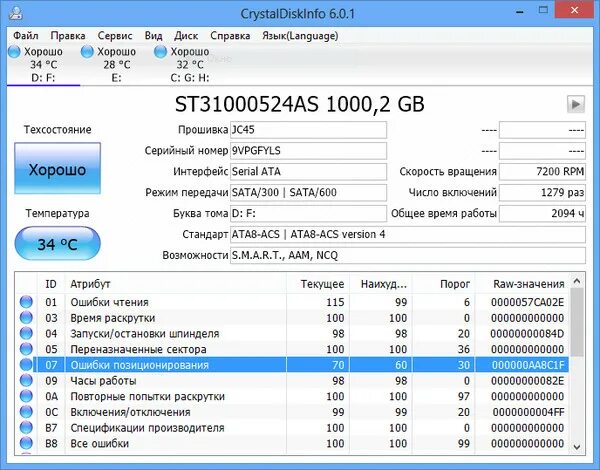Select row Переназначенные сектора
Viewport: 600px width, 470px height.
(x=293, y=349)
